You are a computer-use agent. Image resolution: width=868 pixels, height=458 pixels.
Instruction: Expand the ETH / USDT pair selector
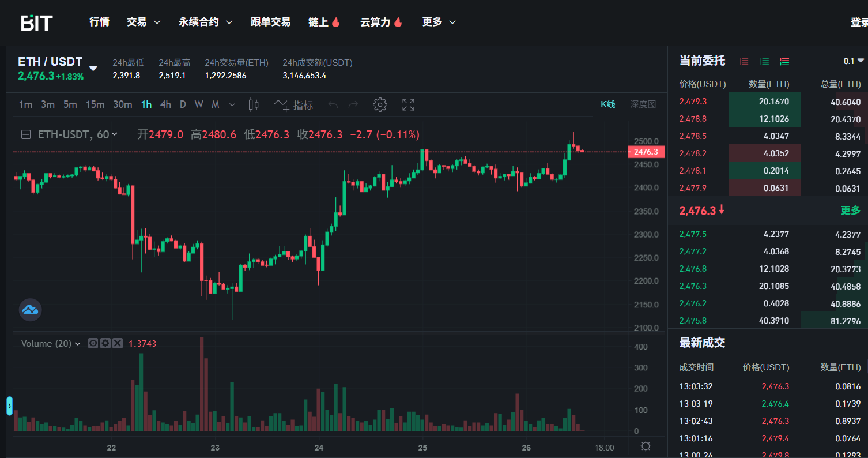point(93,69)
